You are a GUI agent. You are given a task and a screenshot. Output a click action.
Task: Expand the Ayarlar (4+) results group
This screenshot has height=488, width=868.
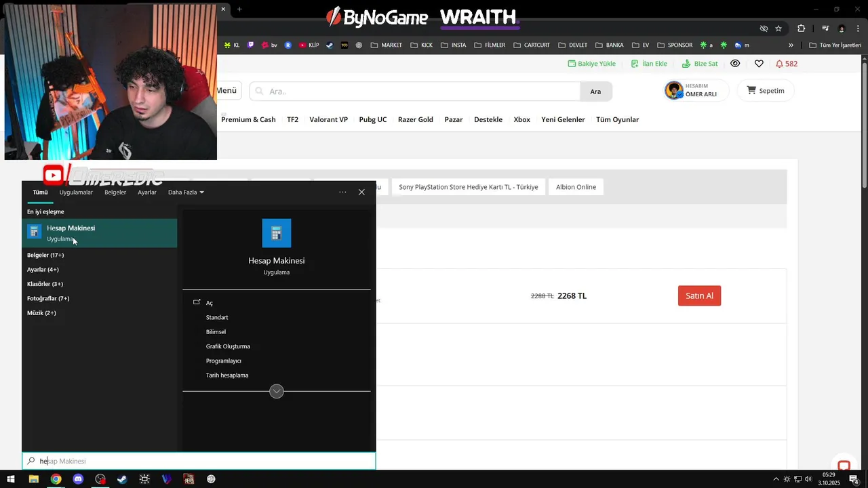pos(43,270)
